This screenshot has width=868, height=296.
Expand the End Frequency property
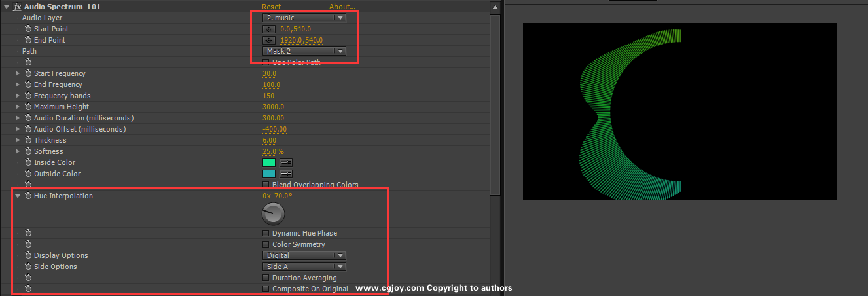coord(18,84)
